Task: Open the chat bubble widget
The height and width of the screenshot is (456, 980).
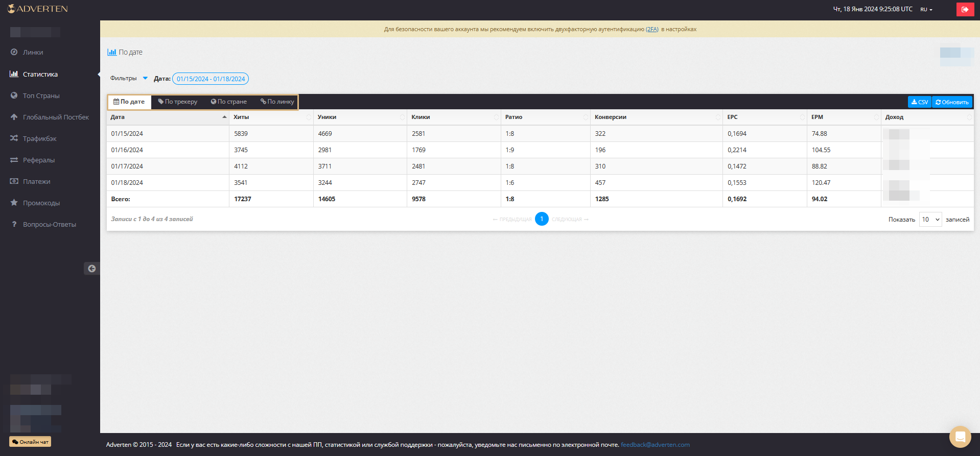Action: [x=960, y=437]
